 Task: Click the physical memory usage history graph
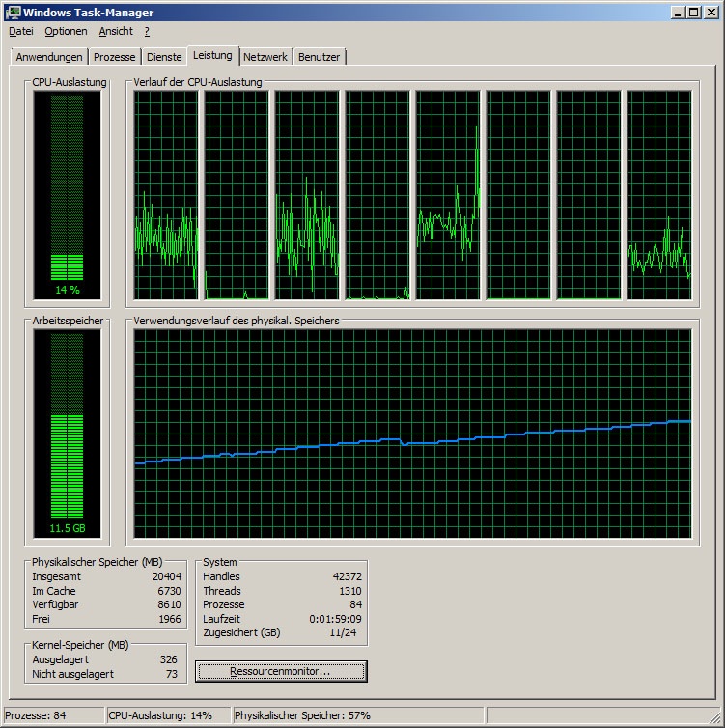tap(412, 434)
